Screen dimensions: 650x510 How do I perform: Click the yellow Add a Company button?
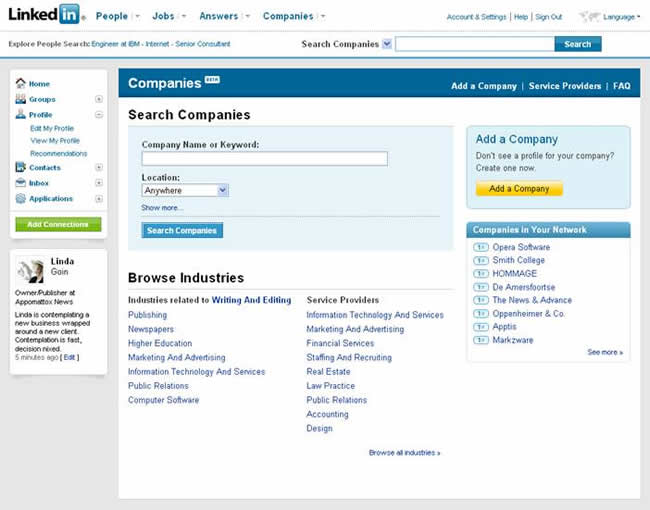tap(519, 189)
